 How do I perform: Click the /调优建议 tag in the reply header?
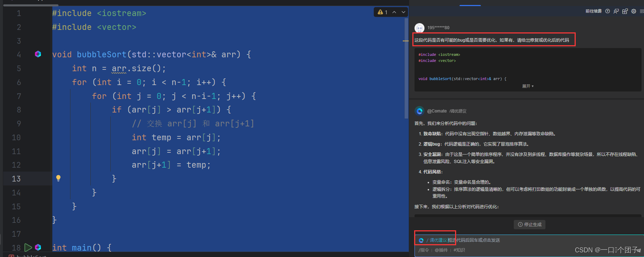[458, 111]
